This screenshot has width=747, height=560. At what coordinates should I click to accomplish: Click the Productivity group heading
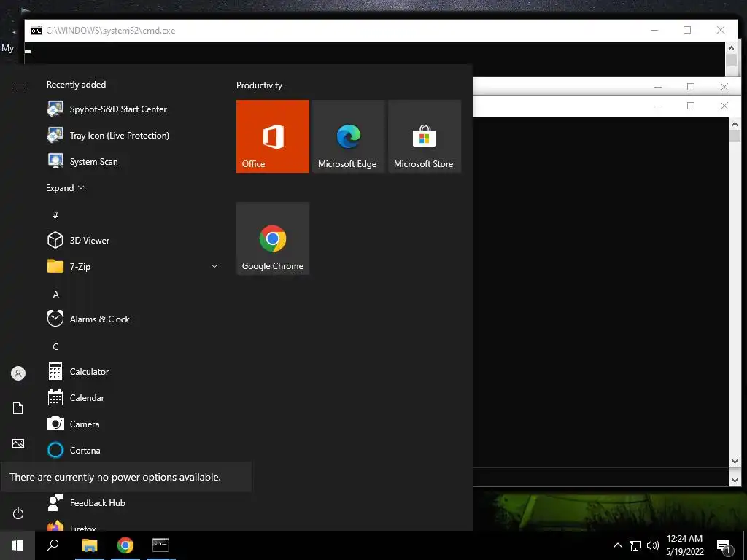259,85
